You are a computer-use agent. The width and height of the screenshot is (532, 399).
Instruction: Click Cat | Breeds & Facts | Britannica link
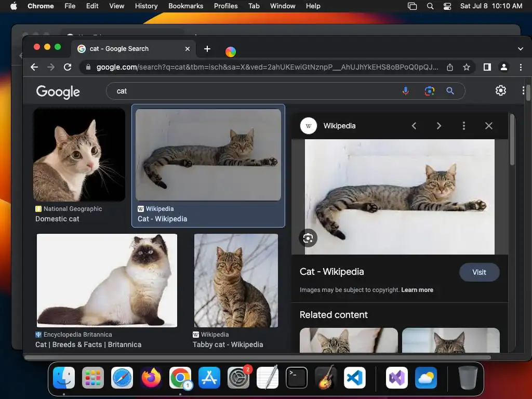[88, 345]
